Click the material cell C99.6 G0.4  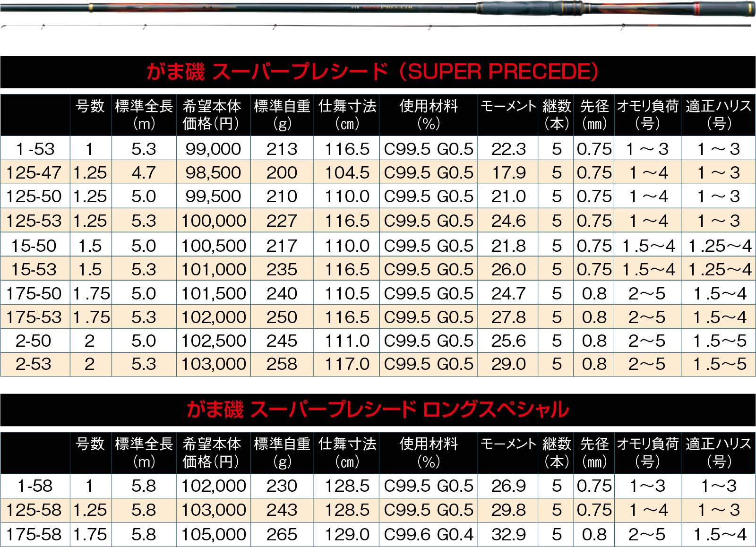429,534
